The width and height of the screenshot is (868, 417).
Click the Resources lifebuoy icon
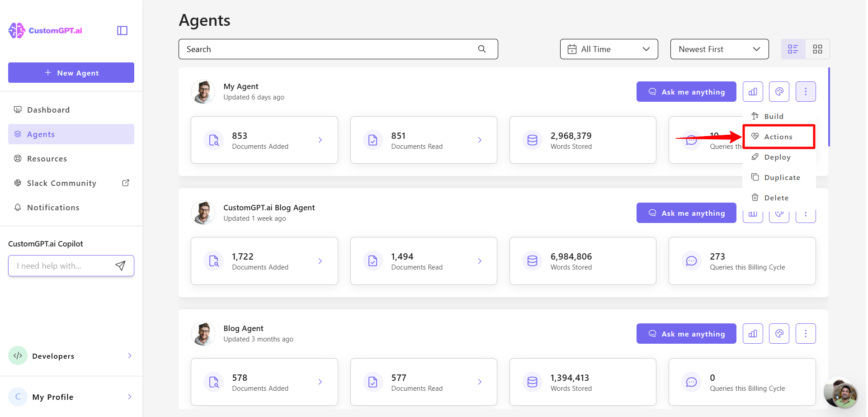[x=18, y=158]
